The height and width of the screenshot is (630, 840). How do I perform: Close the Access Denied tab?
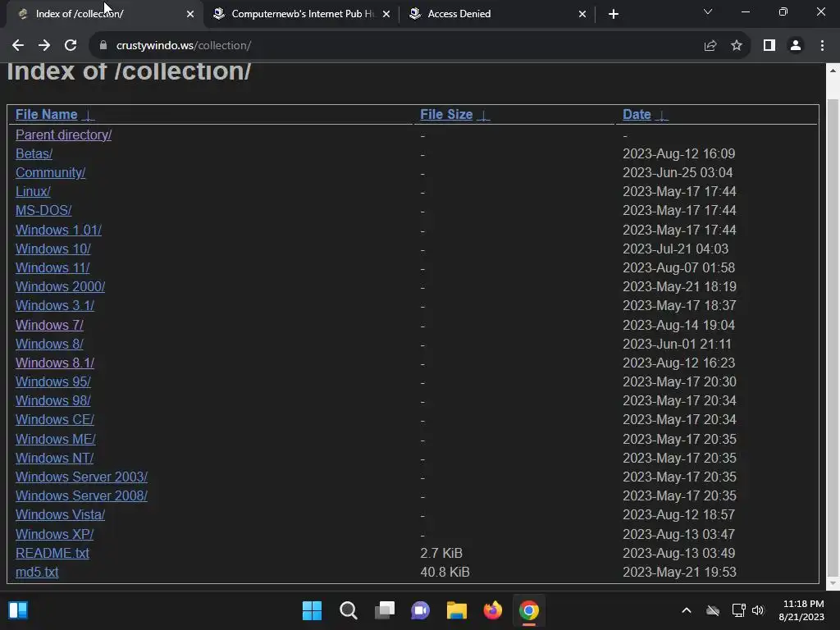(x=582, y=14)
